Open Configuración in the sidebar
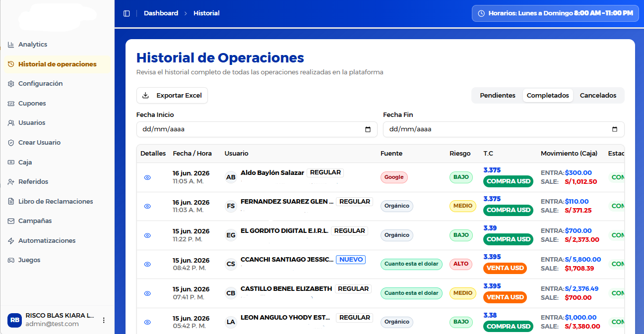Screen dimensions: 644x334 click(57, 84)
